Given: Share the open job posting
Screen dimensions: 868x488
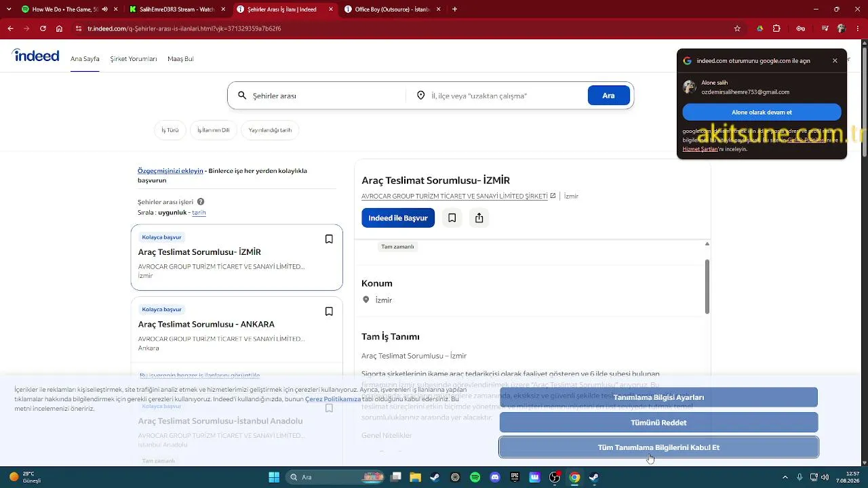Looking at the screenshot, I should tap(479, 218).
